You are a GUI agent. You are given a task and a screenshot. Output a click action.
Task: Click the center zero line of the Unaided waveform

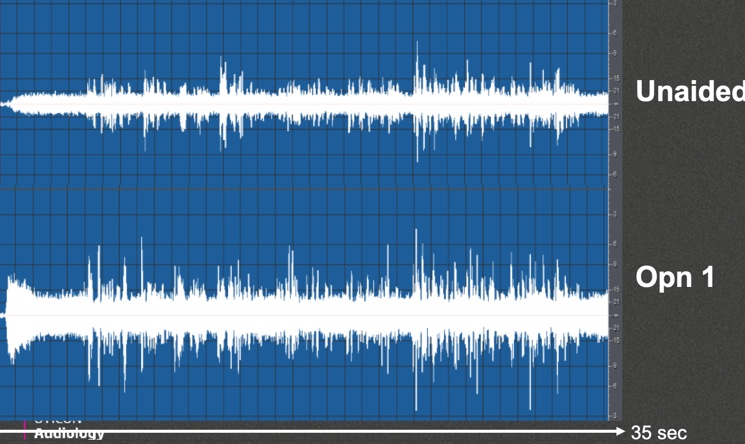[x=304, y=104]
